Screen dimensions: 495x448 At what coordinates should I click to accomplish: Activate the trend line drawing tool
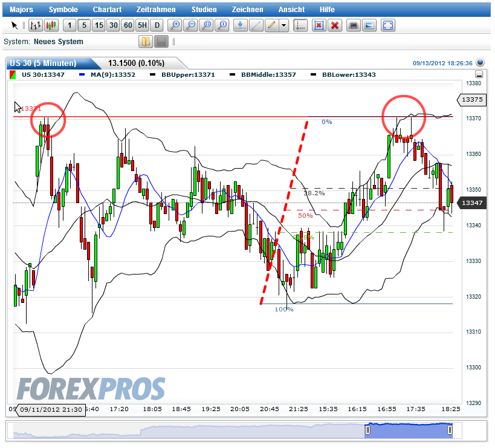255,25
